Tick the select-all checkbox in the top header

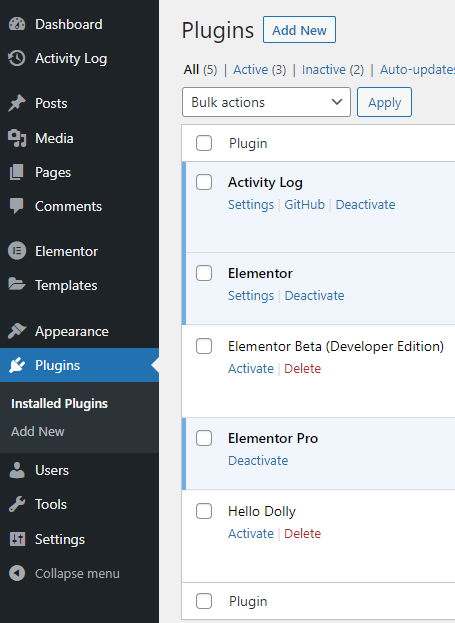point(204,143)
